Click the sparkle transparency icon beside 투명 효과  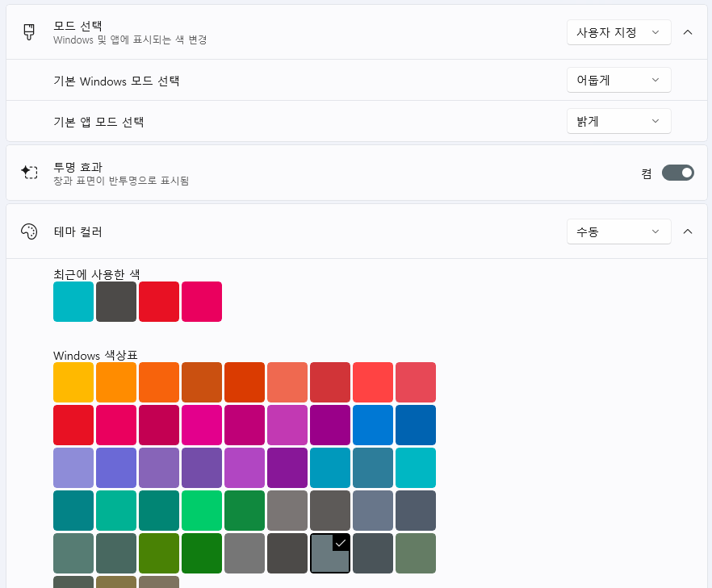tap(29, 173)
